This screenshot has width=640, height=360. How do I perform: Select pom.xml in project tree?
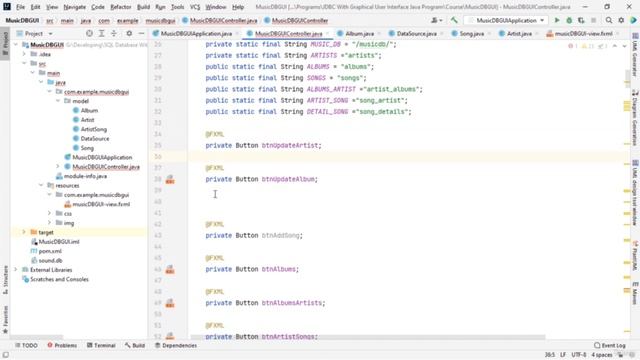(50, 251)
